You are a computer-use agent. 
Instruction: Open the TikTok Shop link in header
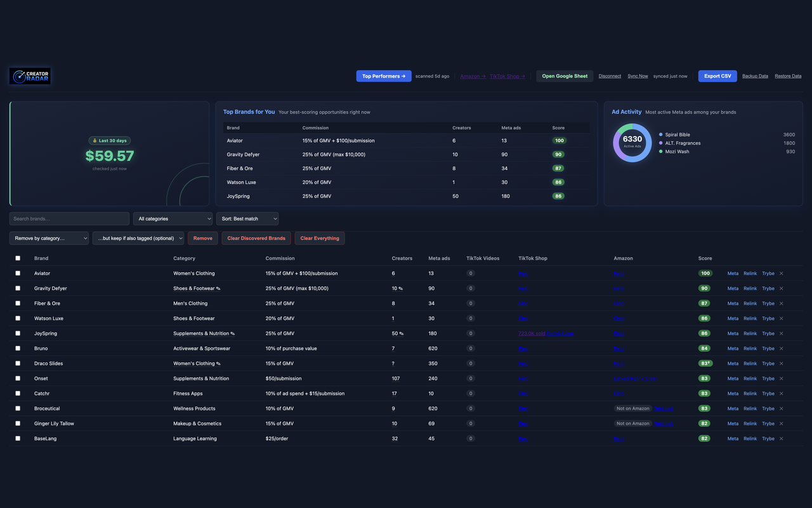click(507, 76)
